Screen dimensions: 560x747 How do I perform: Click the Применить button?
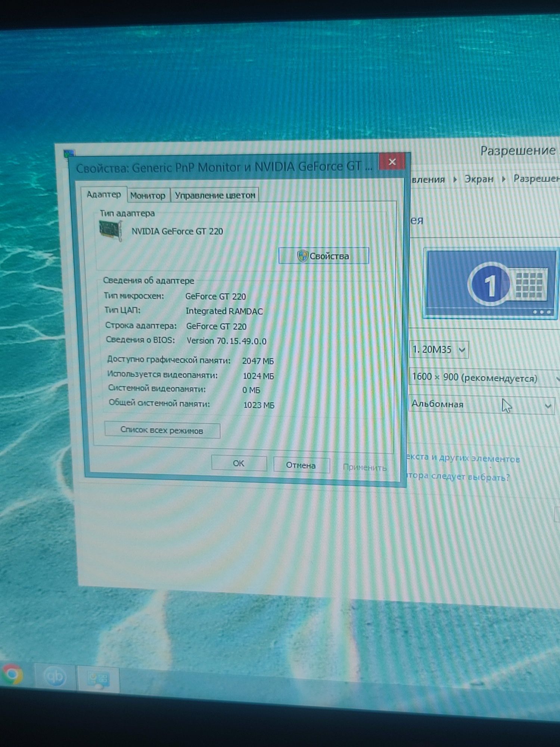coord(365,467)
